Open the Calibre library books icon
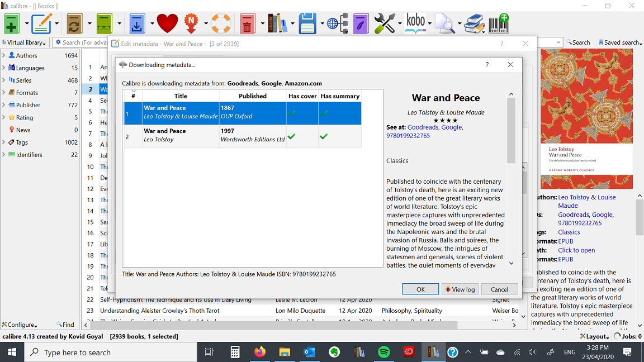Viewport: 644px width, 362px height. click(x=277, y=23)
